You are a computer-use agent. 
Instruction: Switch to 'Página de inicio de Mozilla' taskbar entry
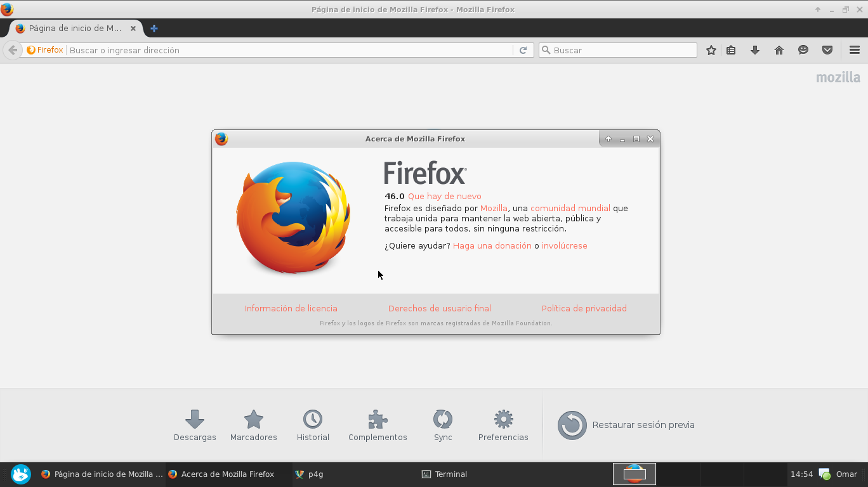click(x=102, y=474)
